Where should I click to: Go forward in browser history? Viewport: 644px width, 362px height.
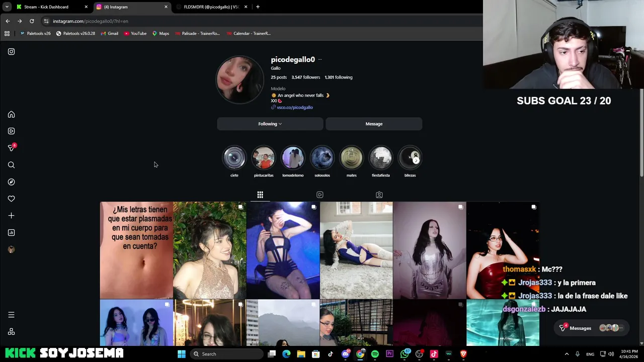(x=20, y=21)
